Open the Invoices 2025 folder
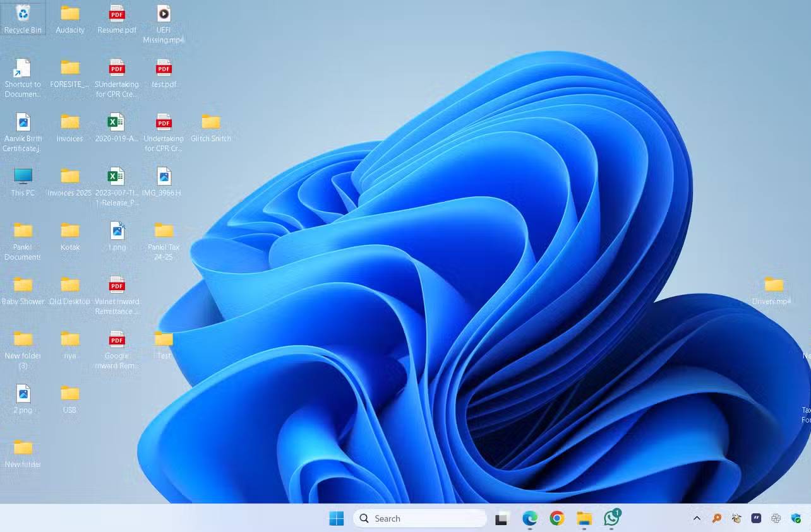Viewport: 811px width, 532px height. 69,177
